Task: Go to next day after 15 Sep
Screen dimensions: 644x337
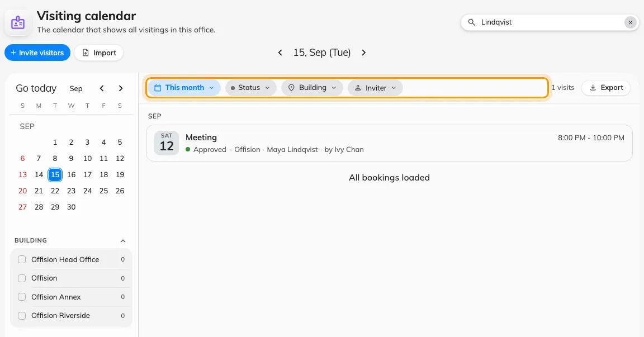Action: coord(363,53)
